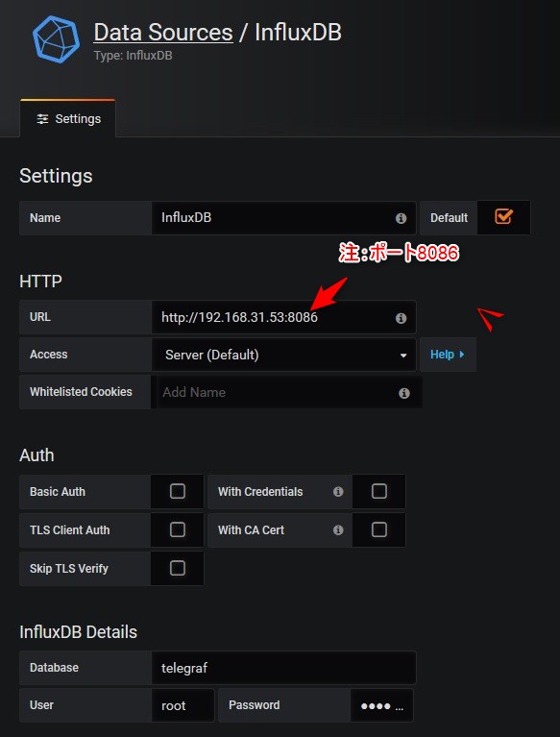Enable the TLS Client Auth checkbox
The width and height of the screenshot is (560, 737).
(177, 529)
